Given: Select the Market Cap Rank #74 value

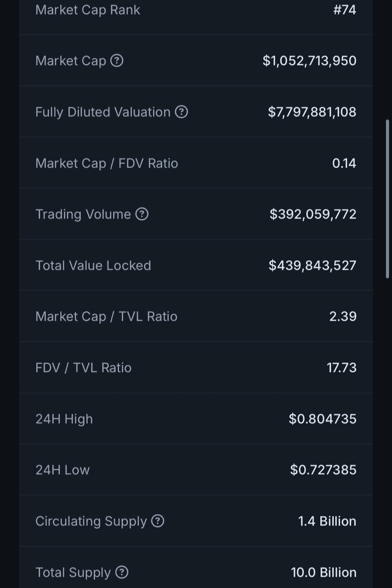Looking at the screenshot, I should (x=345, y=10).
